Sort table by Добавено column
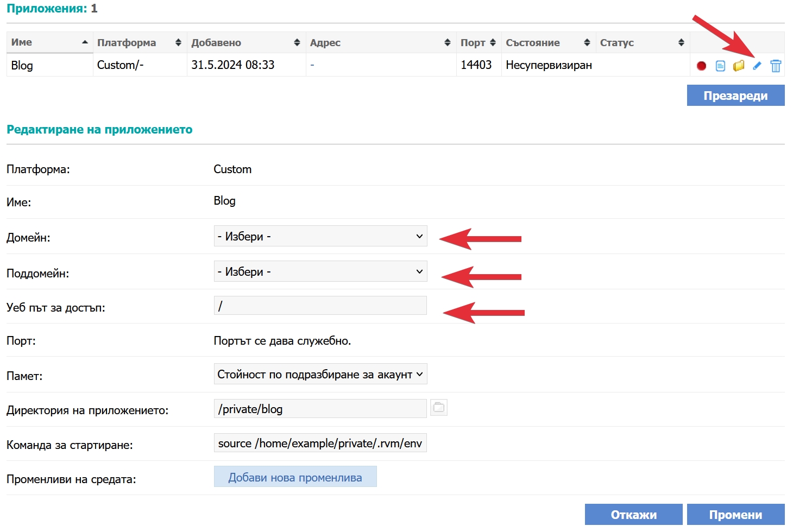The image size is (793, 532). coord(246,42)
